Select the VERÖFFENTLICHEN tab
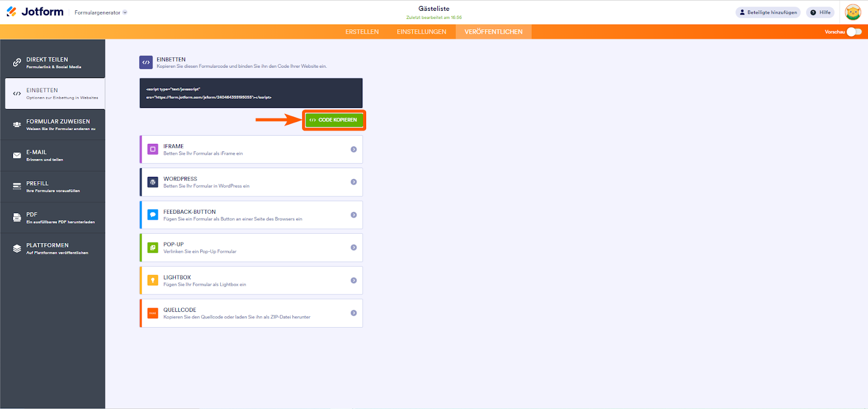 point(494,32)
